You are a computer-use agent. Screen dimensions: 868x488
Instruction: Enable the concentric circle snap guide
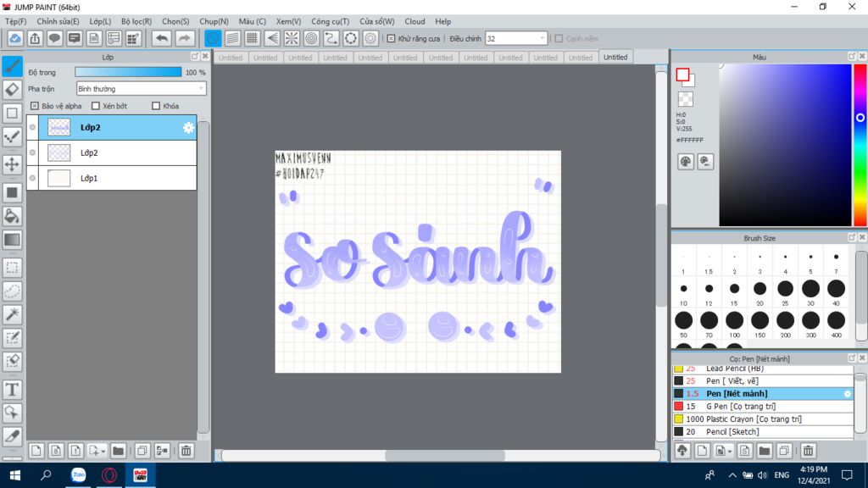pyautogui.click(x=312, y=38)
